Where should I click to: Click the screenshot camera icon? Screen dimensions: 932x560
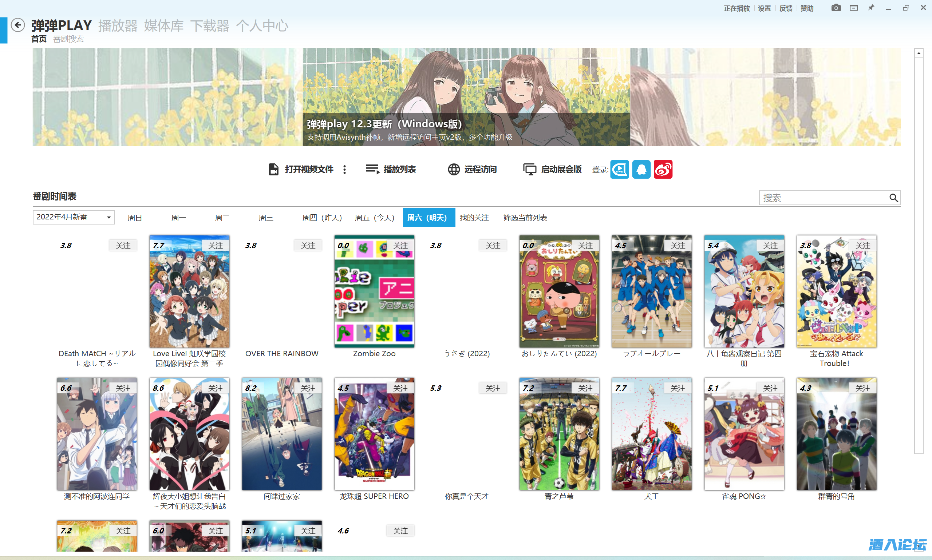click(836, 8)
